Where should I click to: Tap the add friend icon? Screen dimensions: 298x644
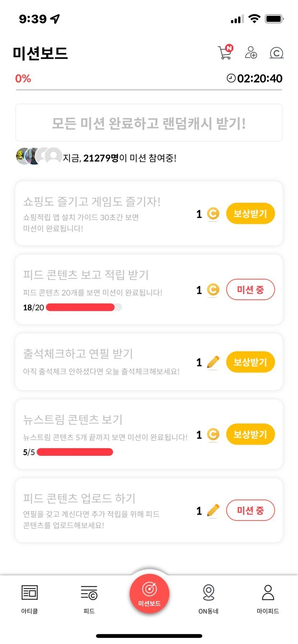tap(251, 52)
